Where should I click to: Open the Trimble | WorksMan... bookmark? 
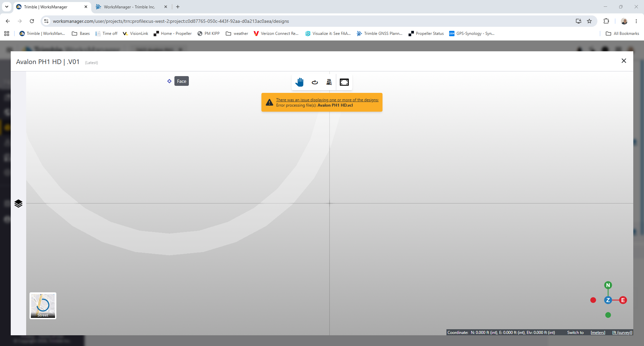point(42,34)
